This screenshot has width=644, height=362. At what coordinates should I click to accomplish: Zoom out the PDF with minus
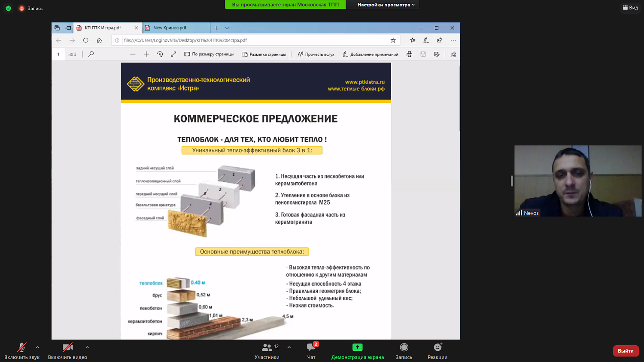133,54
